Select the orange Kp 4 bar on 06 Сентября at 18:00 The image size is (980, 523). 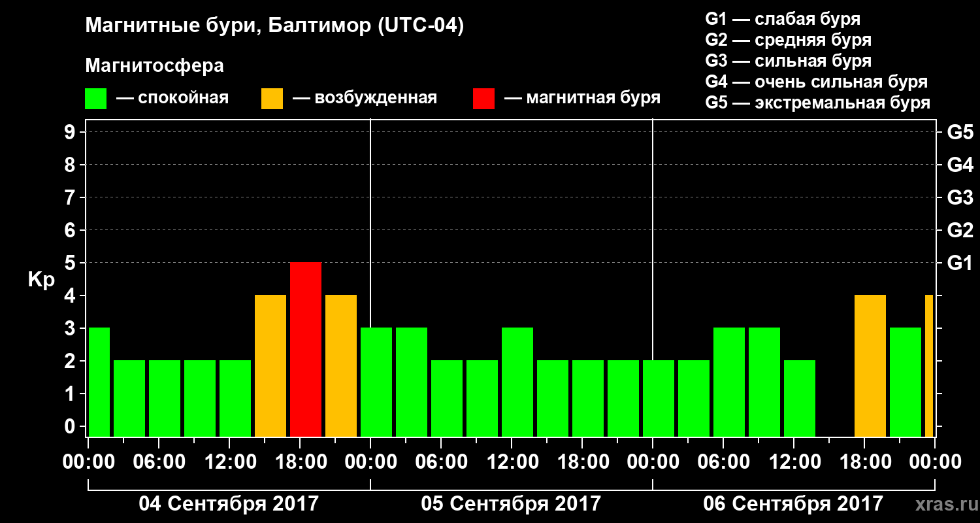[870, 365]
